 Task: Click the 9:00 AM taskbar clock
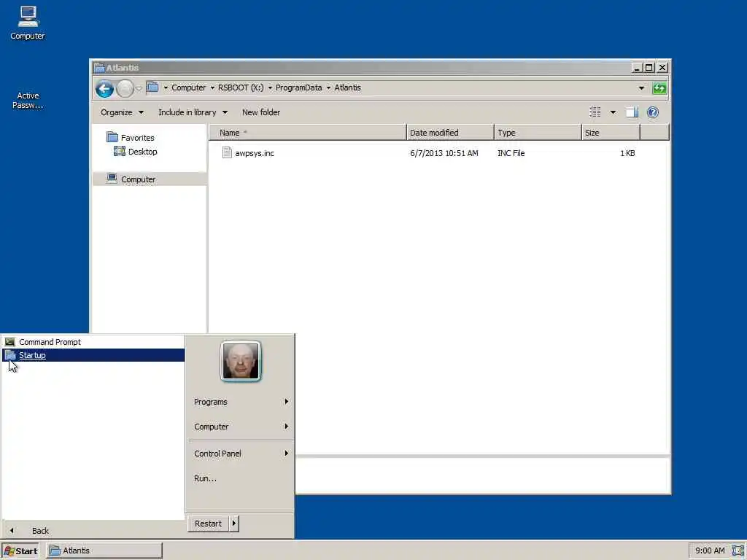pyautogui.click(x=709, y=551)
